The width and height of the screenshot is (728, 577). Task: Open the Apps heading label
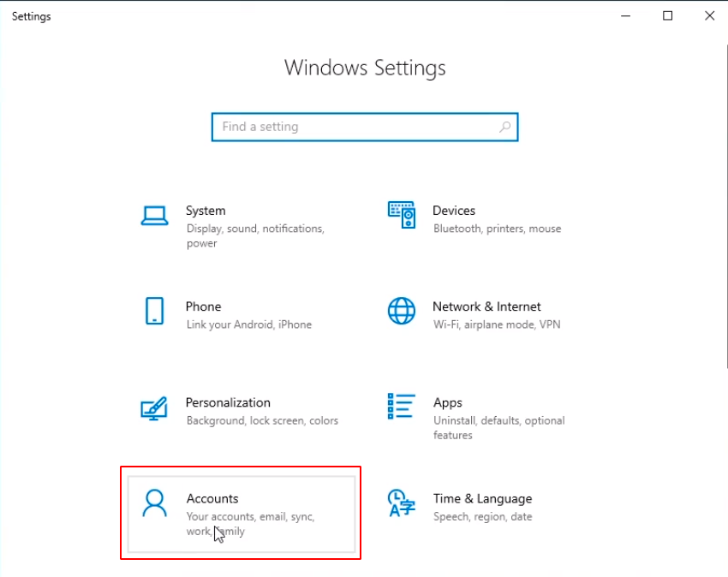(x=447, y=402)
